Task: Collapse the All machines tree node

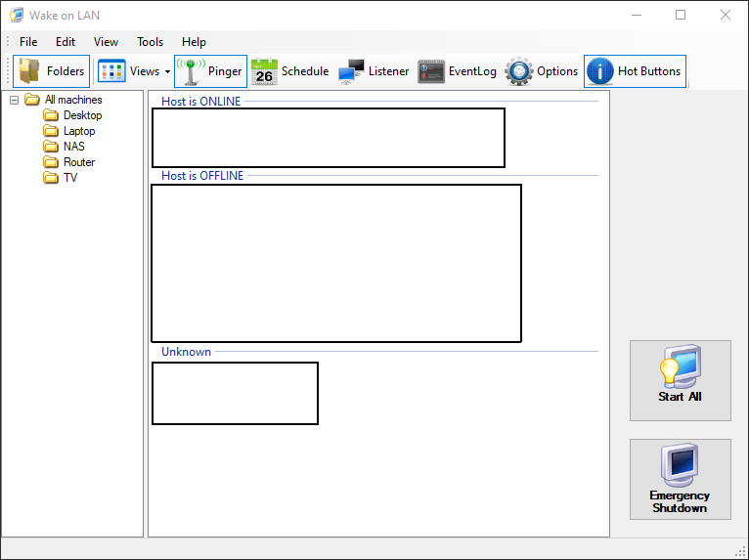Action: 15,100
